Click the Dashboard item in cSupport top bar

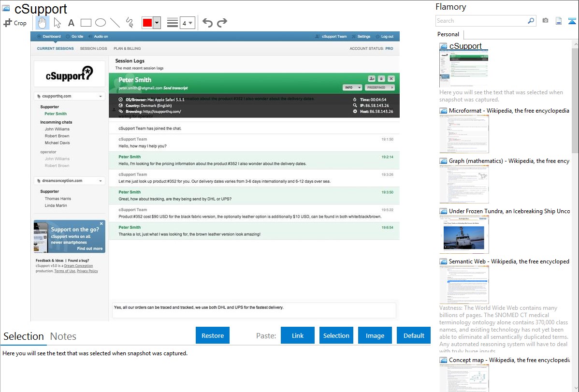tap(49, 37)
